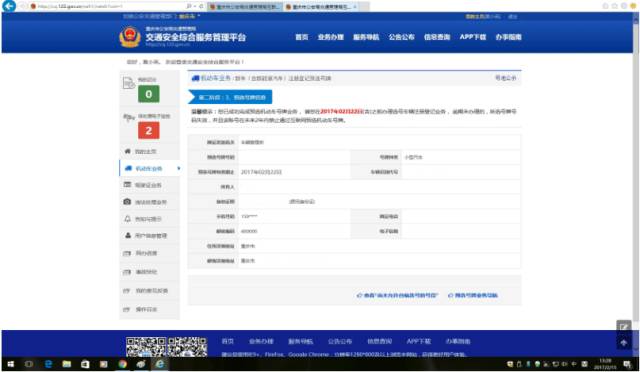Click the second-to-last sidebar item

[x=149, y=290]
